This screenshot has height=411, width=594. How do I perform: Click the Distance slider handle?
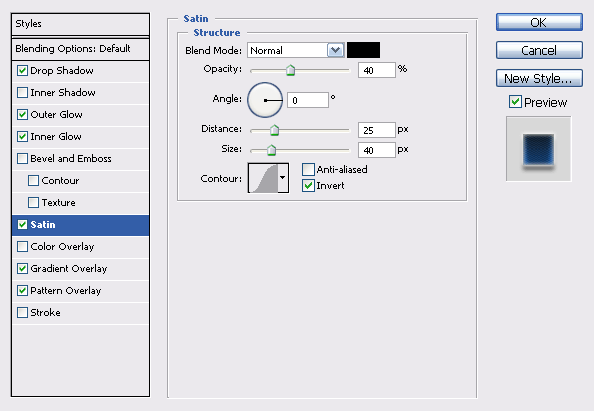(274, 130)
